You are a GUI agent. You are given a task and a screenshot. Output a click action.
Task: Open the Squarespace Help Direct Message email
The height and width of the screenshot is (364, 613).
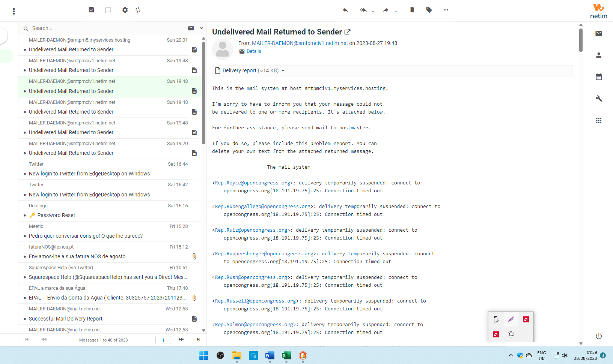[110, 273]
